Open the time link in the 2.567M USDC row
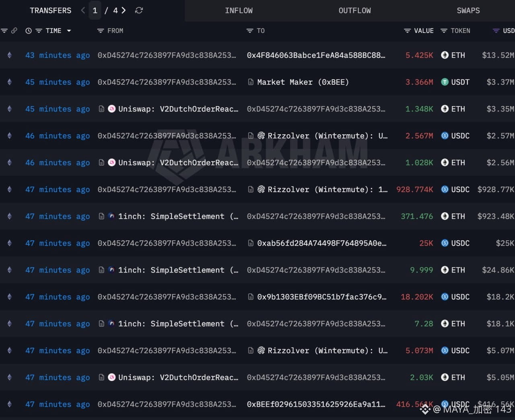Image resolution: width=515 pixels, height=420 pixels. click(58, 136)
